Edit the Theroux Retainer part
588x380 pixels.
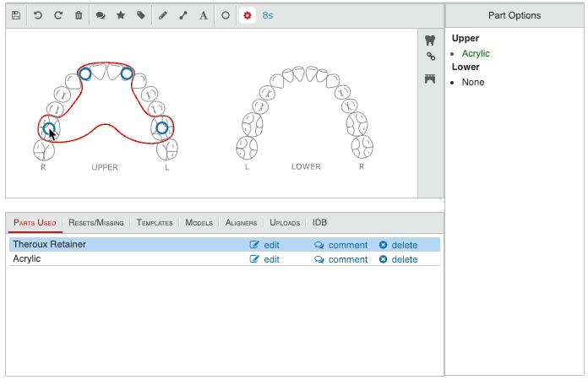(x=264, y=245)
